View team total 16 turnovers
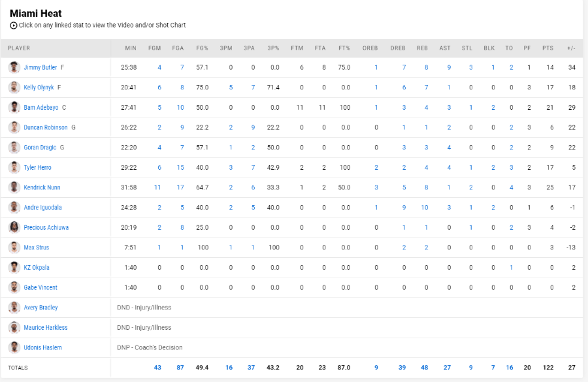 click(x=510, y=368)
